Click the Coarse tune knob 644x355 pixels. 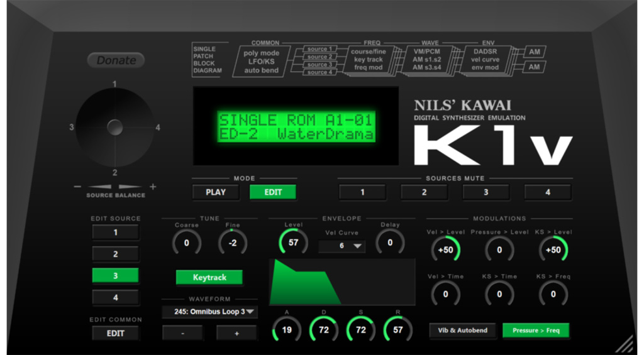pos(186,243)
